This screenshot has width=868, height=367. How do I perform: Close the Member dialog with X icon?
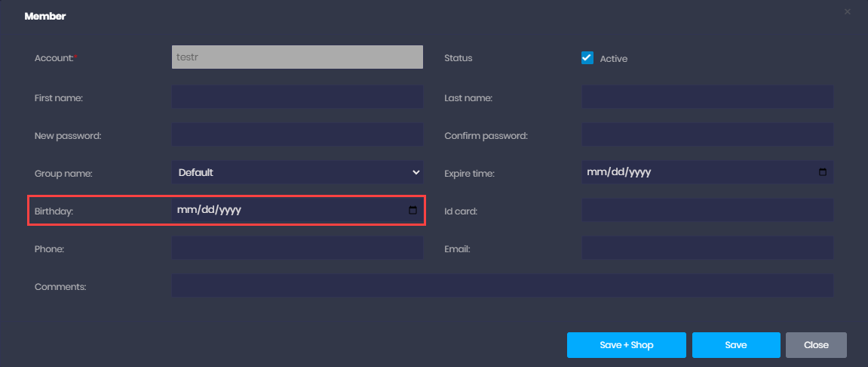point(848,11)
